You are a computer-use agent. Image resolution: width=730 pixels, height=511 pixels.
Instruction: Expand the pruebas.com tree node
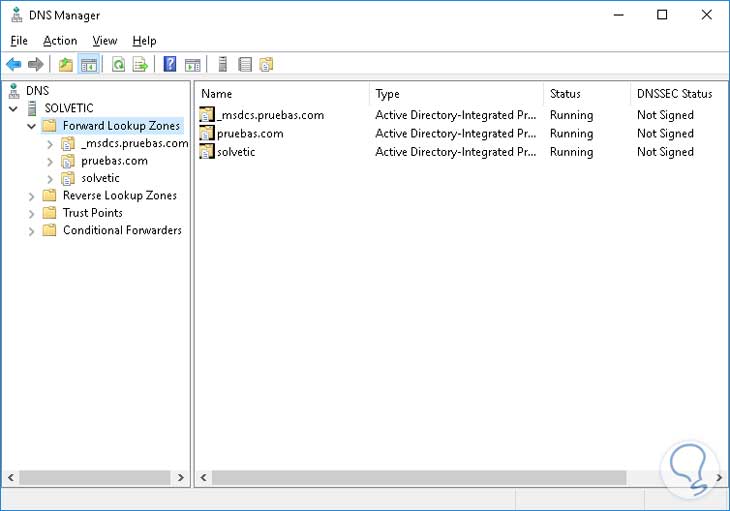(50, 162)
